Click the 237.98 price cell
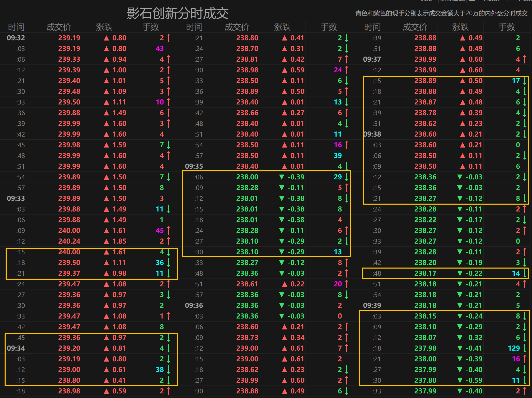The height and width of the screenshot is (398, 532). [x=425, y=348]
